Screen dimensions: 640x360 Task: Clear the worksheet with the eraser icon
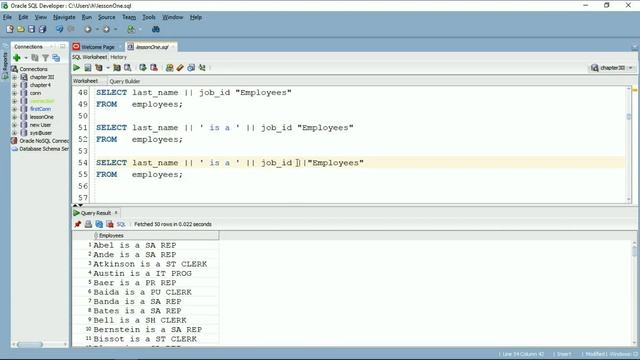[x=180, y=68]
